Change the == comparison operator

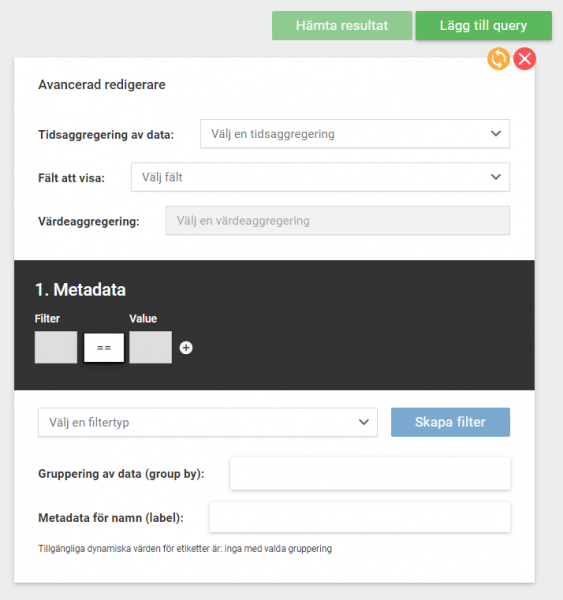[x=104, y=347]
